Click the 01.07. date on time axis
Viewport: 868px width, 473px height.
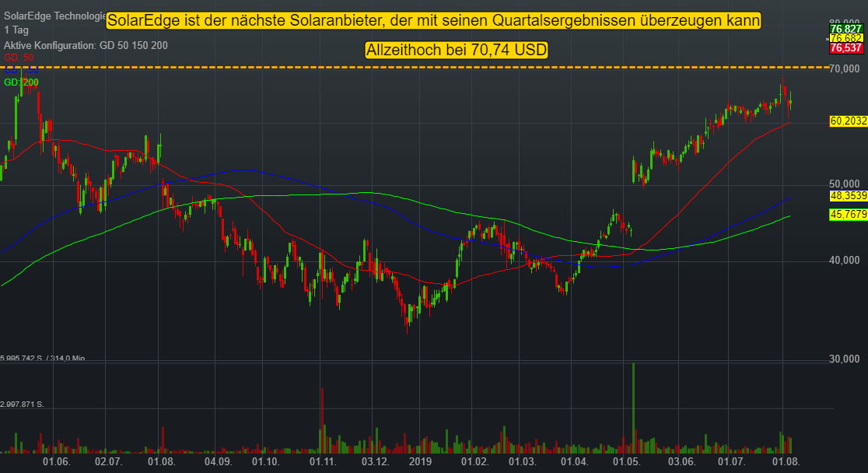click(x=731, y=461)
